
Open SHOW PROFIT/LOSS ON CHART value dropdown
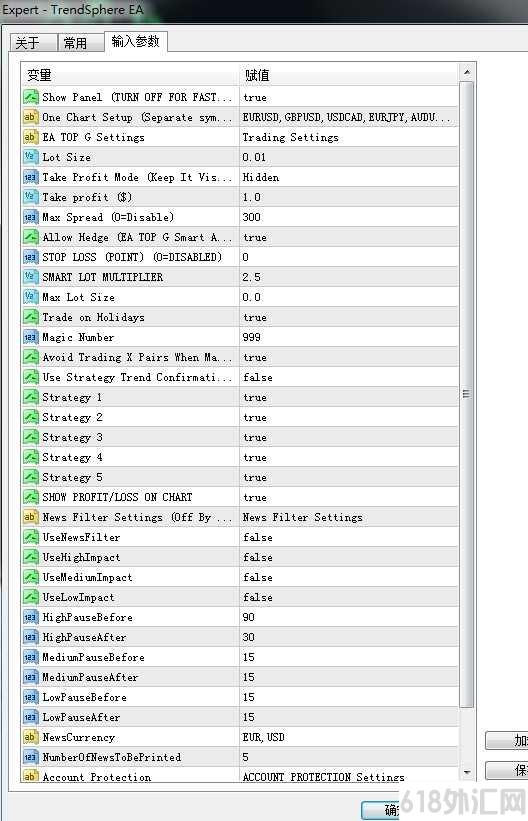point(348,497)
